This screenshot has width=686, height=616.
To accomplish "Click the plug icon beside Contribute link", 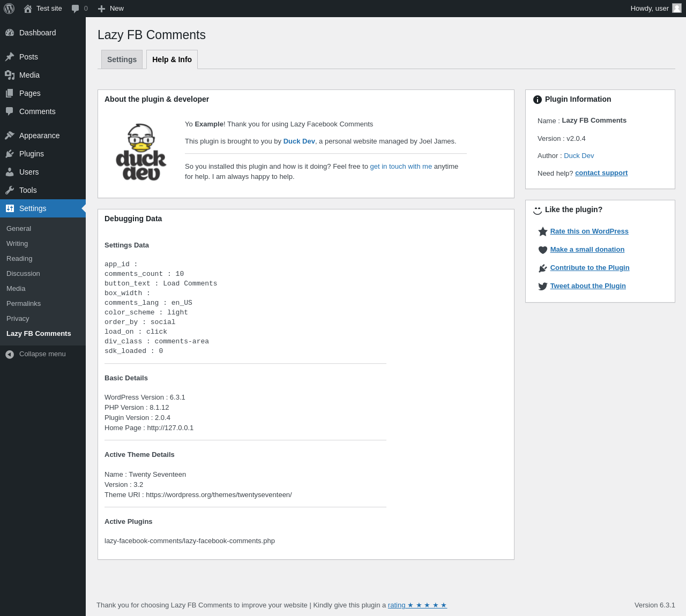I will tap(543, 268).
